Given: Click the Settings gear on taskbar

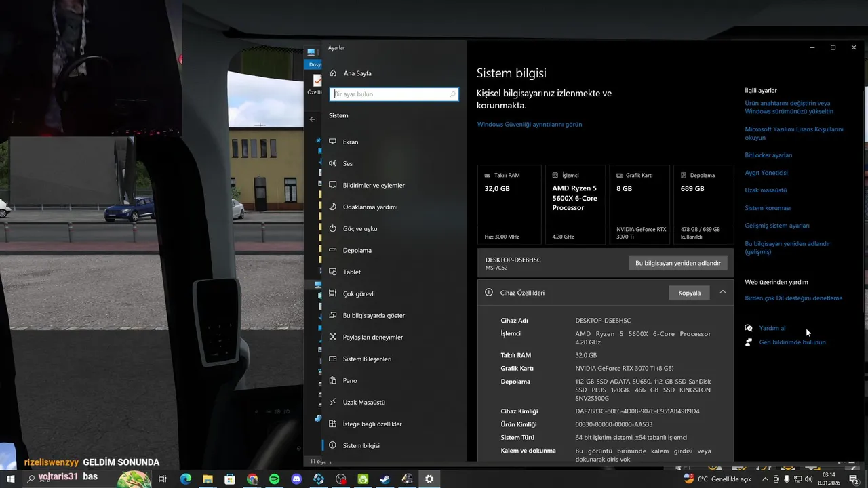Looking at the screenshot, I should click(x=429, y=479).
